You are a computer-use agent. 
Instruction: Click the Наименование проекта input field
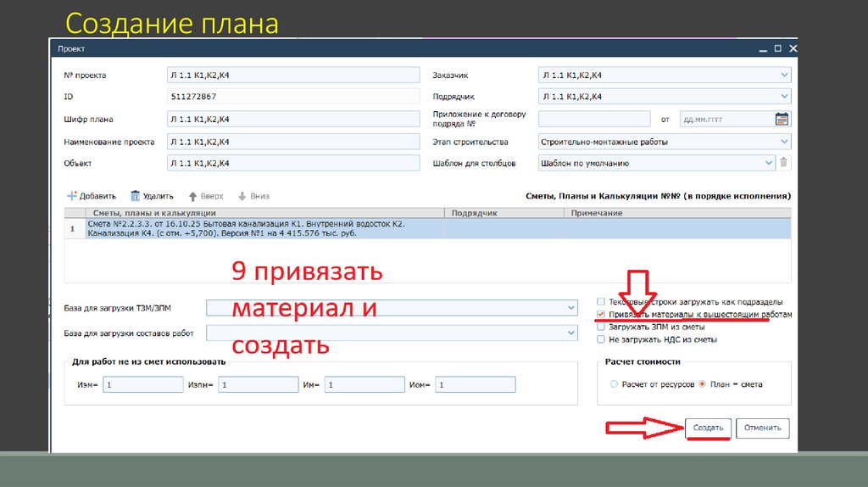click(x=293, y=142)
